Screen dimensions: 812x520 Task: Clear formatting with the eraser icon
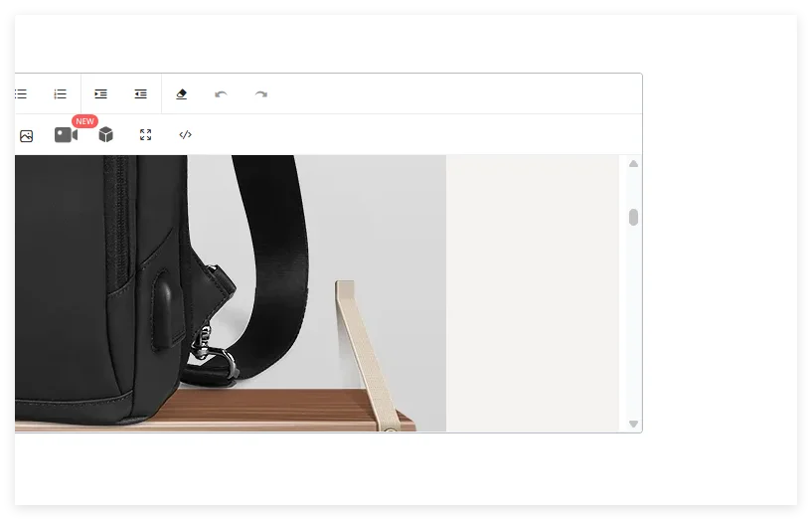click(181, 94)
